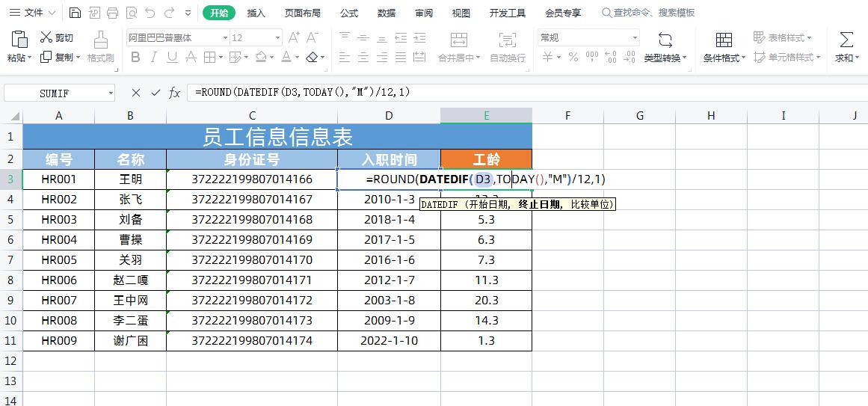Click the middle vertical align icon
The height and width of the screenshot is (406, 868).
coord(363,37)
